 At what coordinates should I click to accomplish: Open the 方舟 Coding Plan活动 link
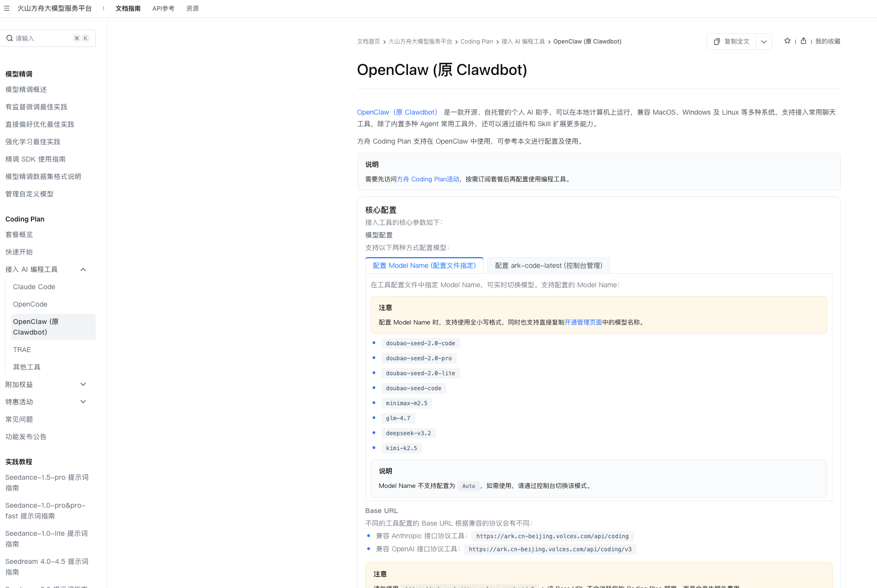coord(428,179)
